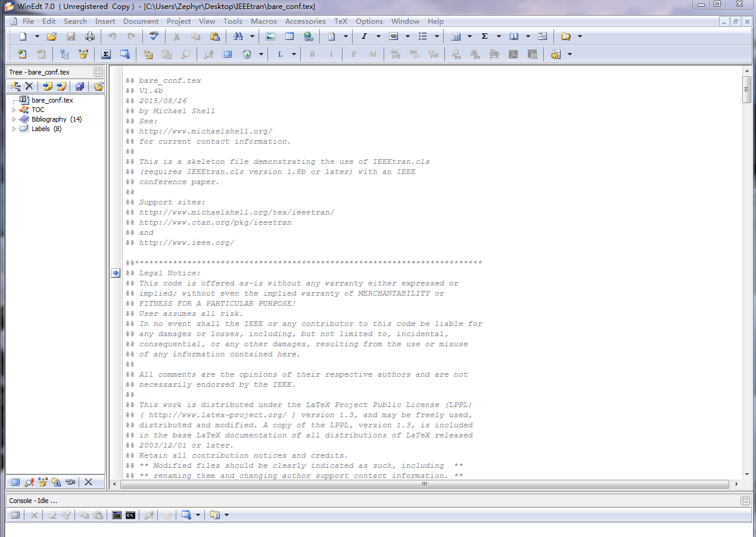Click the blue bookmark arrow in editor margin

click(116, 273)
